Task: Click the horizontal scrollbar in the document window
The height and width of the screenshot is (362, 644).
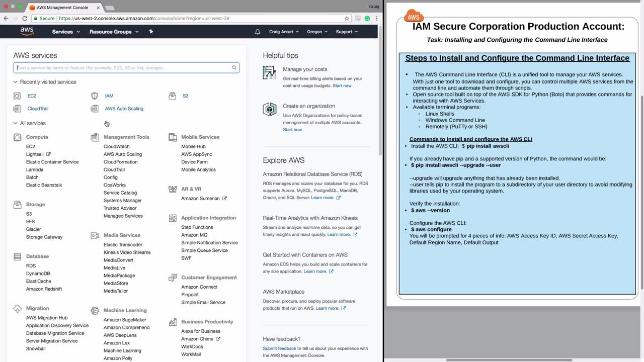Action: pyautogui.click(x=509, y=360)
